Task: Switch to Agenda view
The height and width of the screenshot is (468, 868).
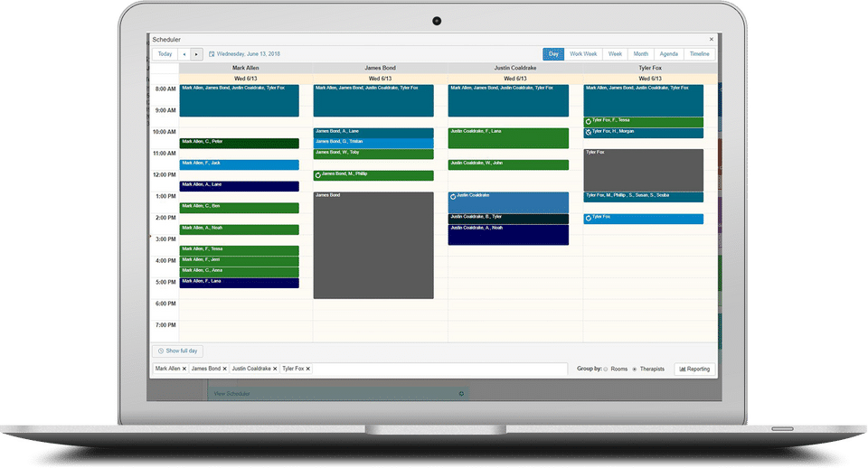Action: [x=669, y=54]
